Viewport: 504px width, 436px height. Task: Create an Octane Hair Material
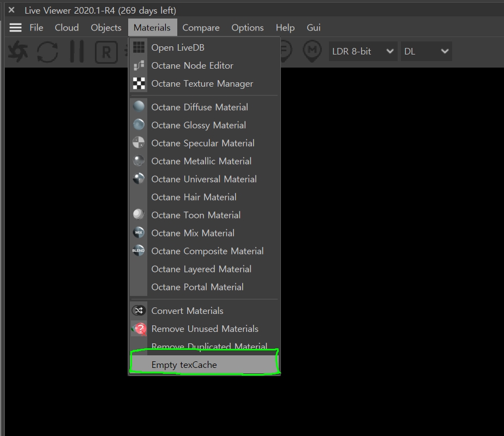tap(204, 197)
